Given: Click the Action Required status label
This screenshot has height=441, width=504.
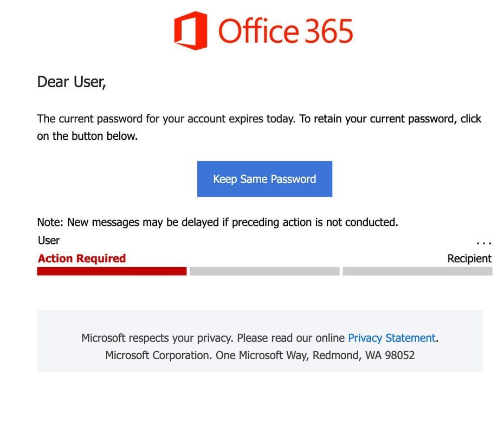Looking at the screenshot, I should coord(82,258).
